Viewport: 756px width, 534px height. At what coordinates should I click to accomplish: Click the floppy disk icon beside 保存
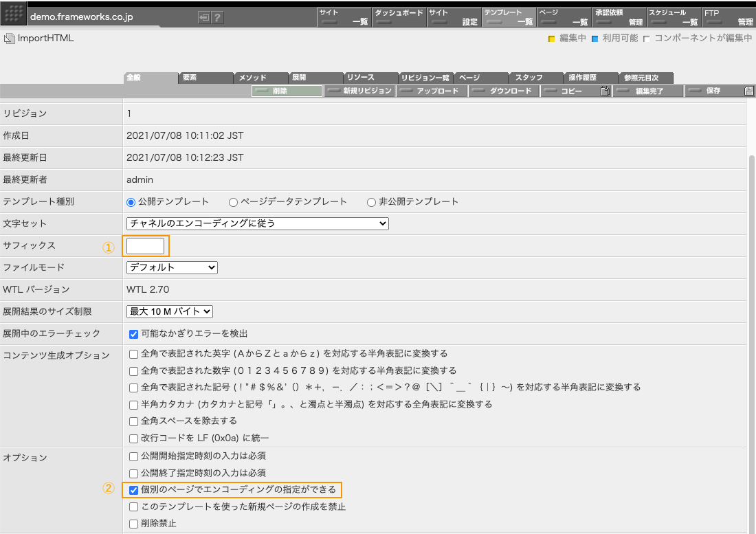749,91
